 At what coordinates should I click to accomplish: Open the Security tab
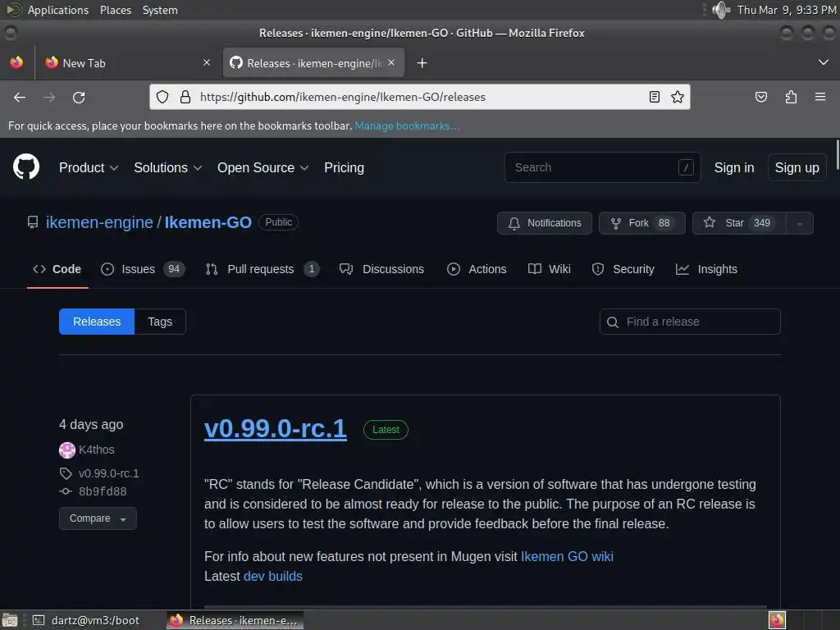(623, 269)
